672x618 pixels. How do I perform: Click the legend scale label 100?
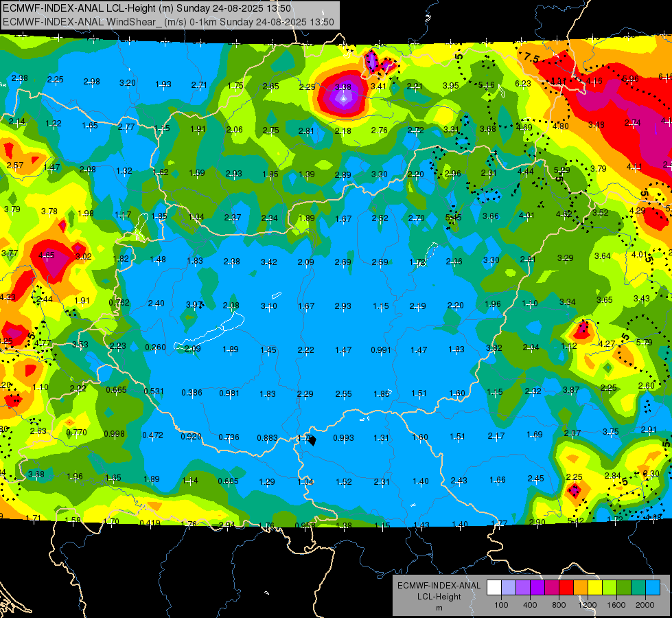coord(501,605)
